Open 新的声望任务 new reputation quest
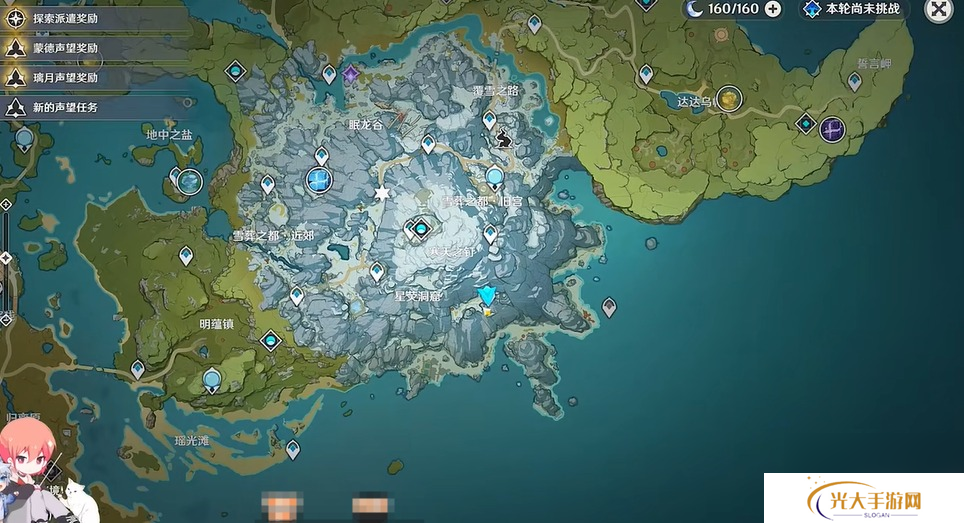964x523 pixels. pos(65,107)
